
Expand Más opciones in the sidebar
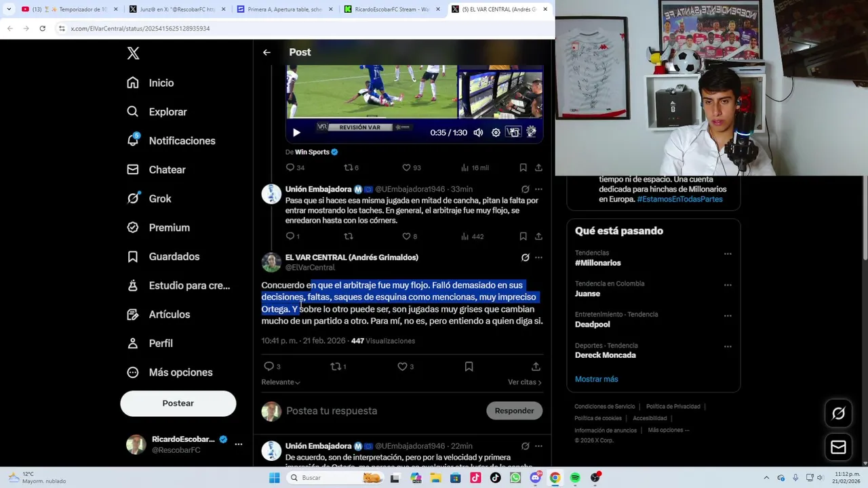170,372
